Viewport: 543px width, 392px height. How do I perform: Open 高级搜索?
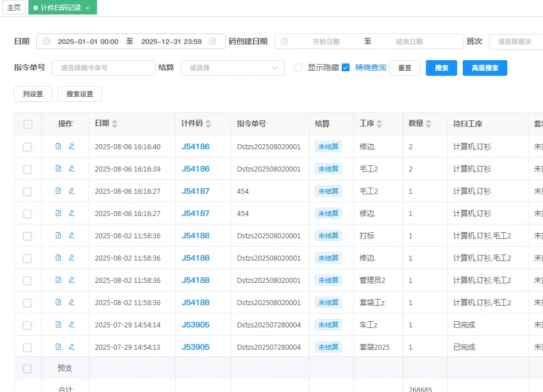pyautogui.click(x=485, y=68)
